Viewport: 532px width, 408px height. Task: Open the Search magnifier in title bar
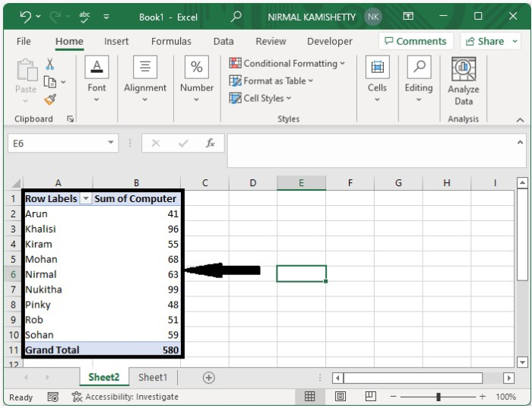coord(236,16)
